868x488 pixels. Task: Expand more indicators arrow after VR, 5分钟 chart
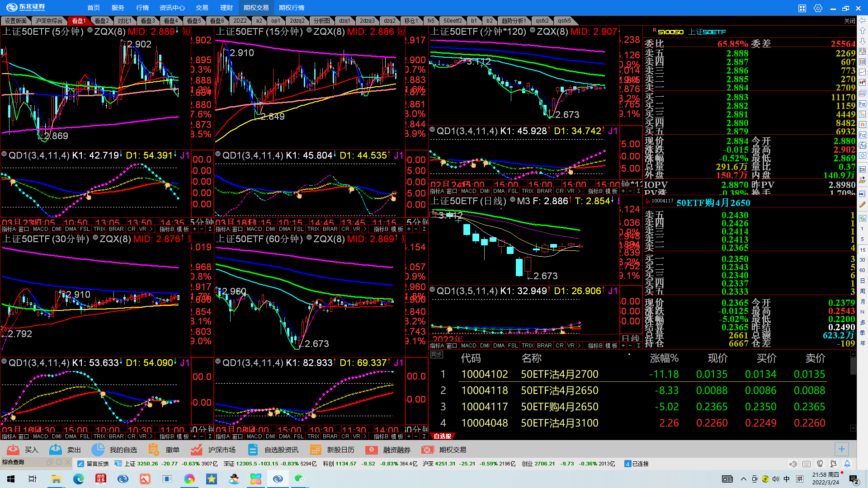click(151, 229)
